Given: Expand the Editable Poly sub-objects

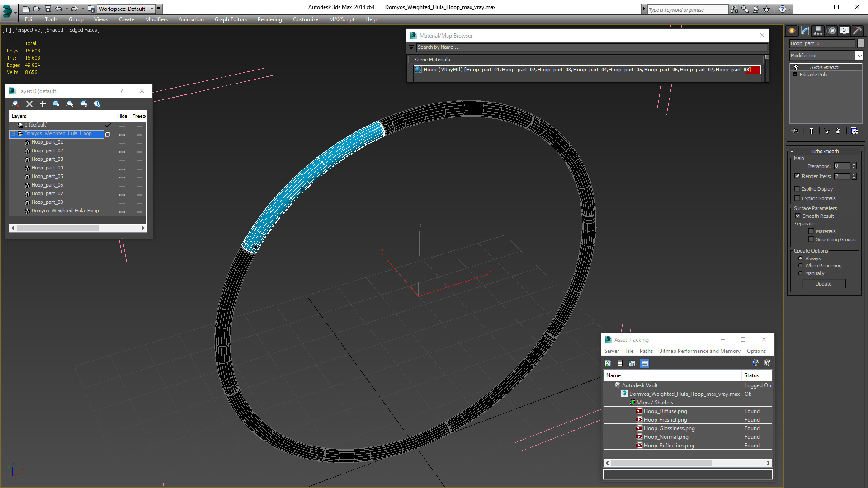Looking at the screenshot, I should tap(795, 75).
